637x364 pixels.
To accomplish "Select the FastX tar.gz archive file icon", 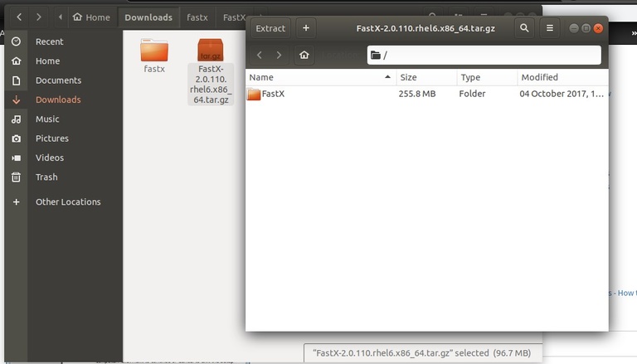I will (x=210, y=52).
